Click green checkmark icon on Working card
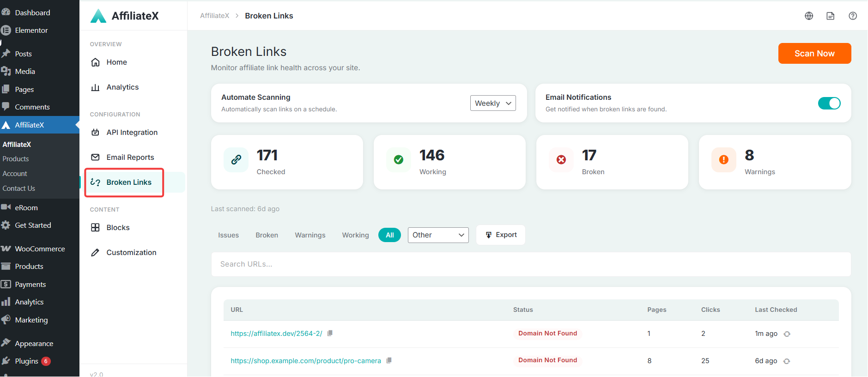 [399, 160]
